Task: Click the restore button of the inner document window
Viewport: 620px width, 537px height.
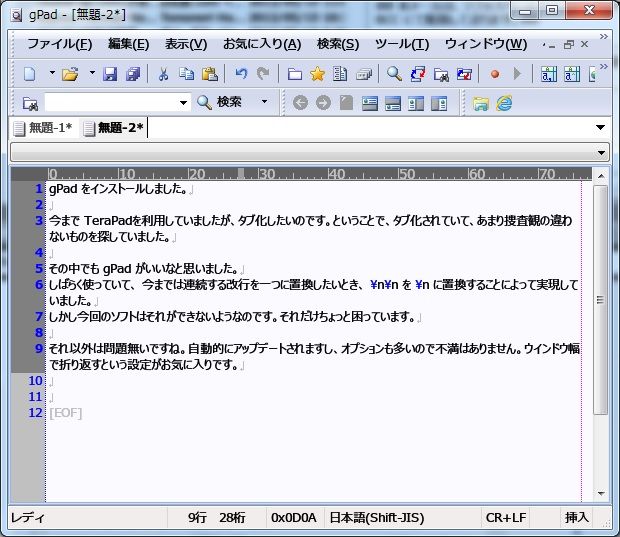Action: [568, 44]
